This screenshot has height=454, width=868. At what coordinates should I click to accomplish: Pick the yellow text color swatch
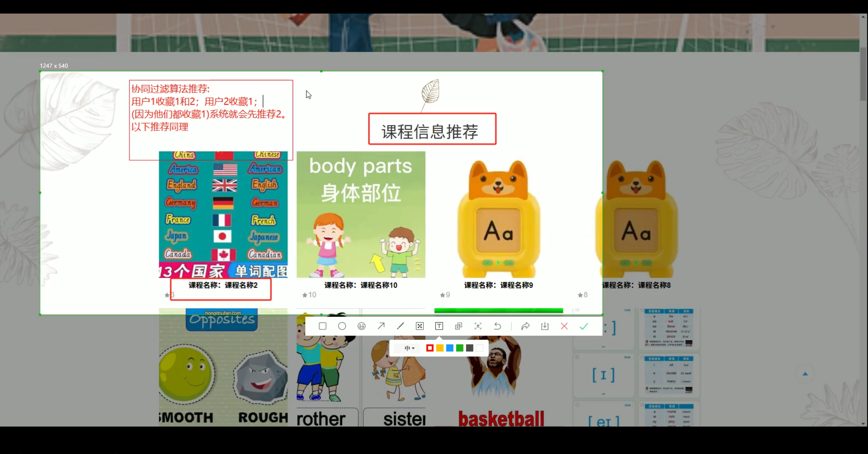[x=440, y=348]
